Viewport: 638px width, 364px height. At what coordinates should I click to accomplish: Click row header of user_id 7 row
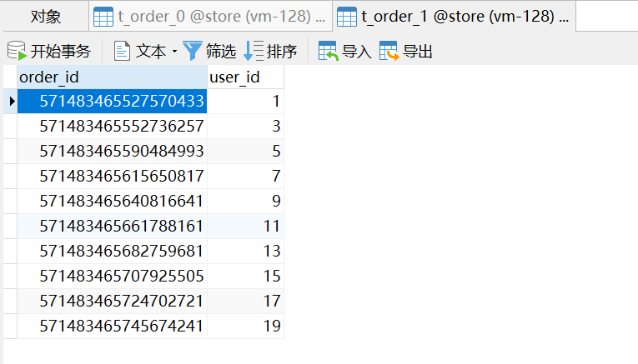coord(8,177)
